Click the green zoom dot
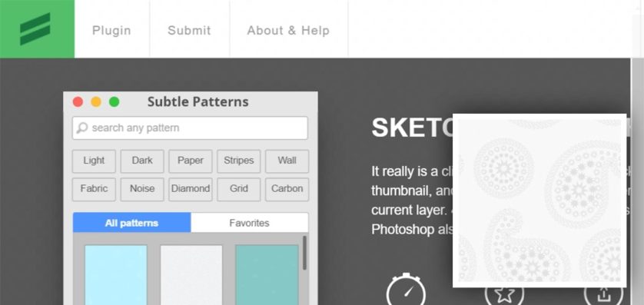Screen dimensions: 644x305 (115, 102)
